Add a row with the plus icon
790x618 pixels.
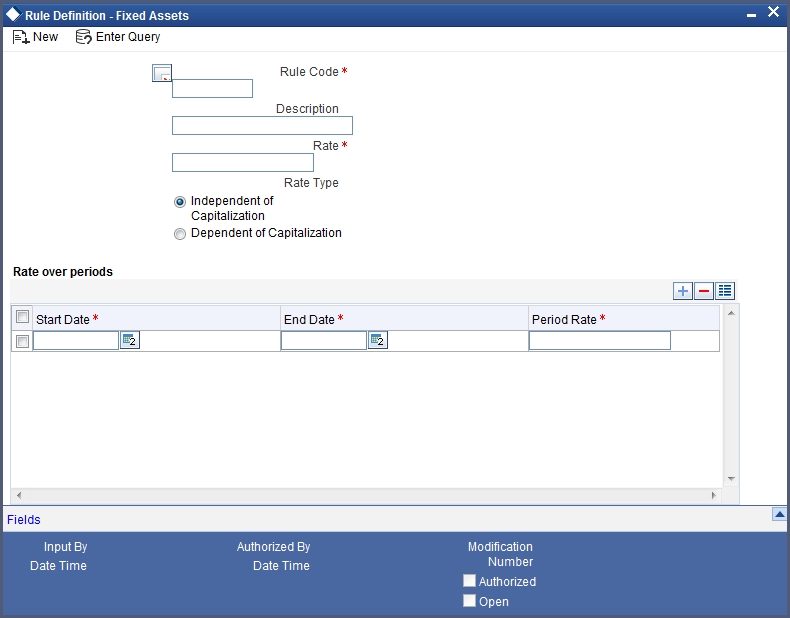tap(683, 291)
